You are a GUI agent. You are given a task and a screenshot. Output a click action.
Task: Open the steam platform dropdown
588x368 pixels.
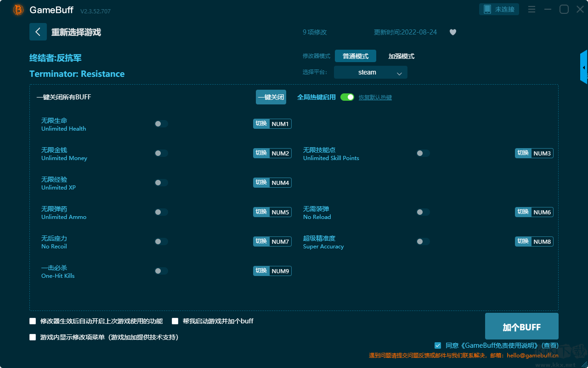pos(371,72)
